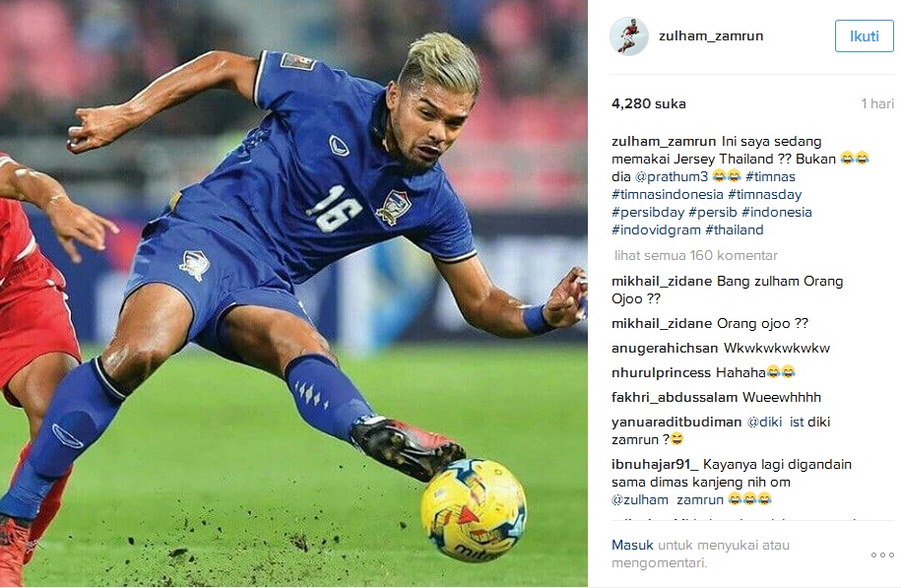
Task: Click the football player post photo
Action: pyautogui.click(x=293, y=294)
